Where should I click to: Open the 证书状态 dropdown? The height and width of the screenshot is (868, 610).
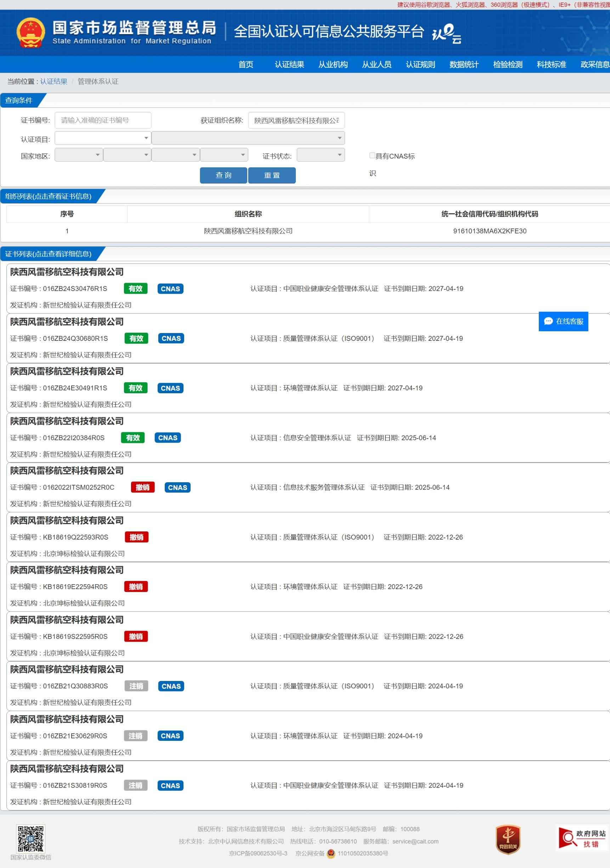321,154
